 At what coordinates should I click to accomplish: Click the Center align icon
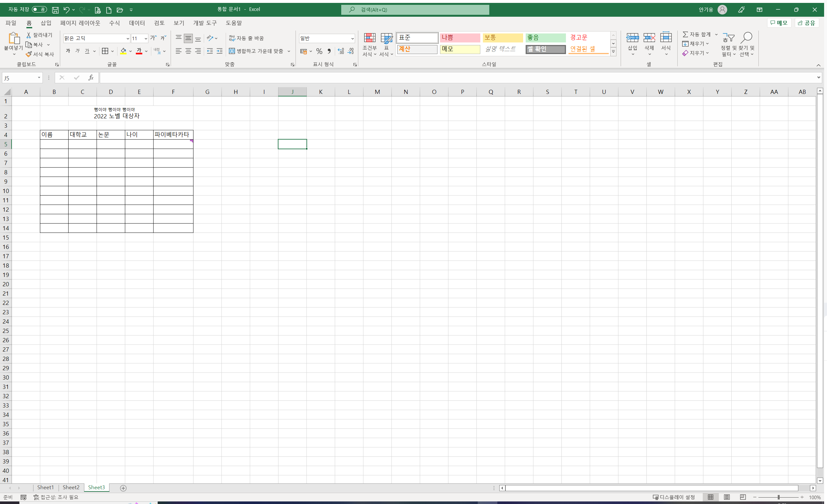pos(188,51)
